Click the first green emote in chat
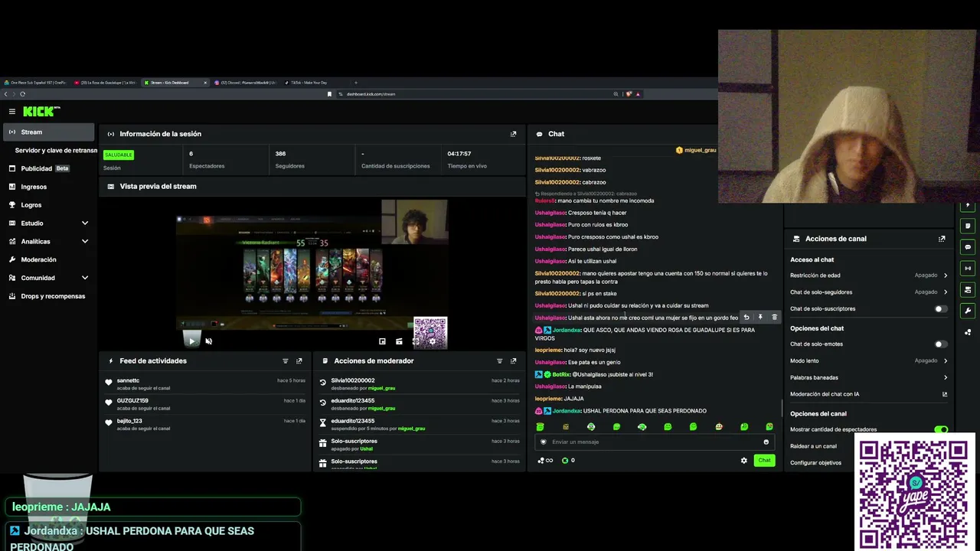This screenshot has width=980, height=551. [541, 427]
